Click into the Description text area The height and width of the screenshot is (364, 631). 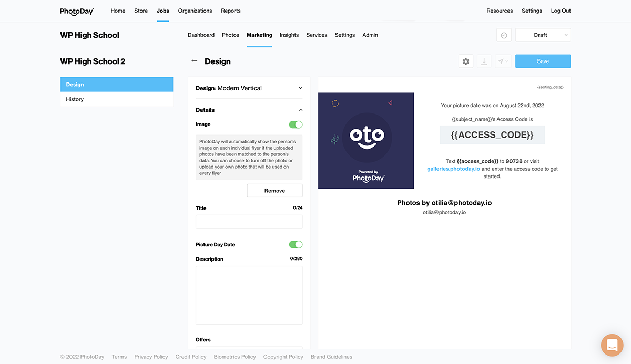[x=249, y=295]
